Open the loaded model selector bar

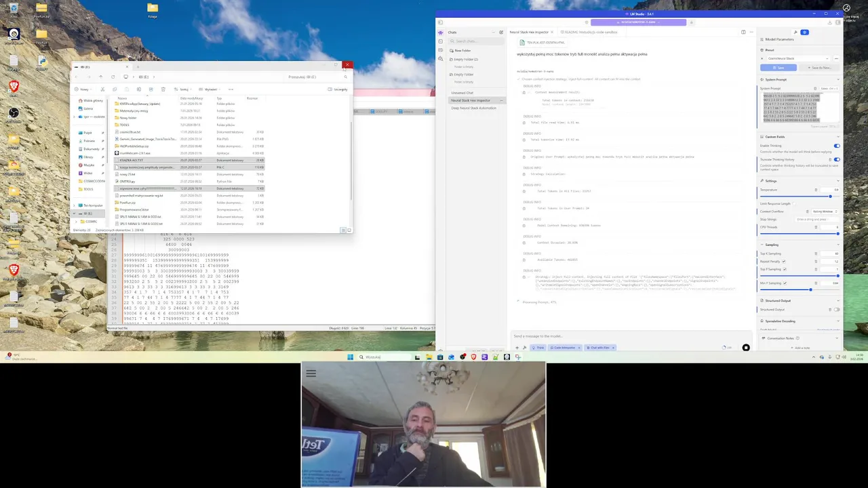coord(638,22)
